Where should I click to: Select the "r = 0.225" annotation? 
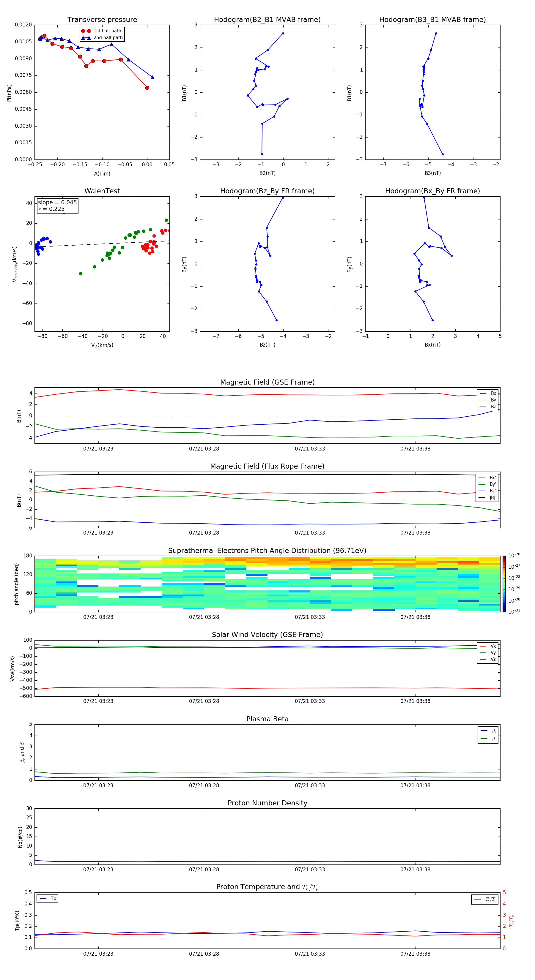(51, 209)
